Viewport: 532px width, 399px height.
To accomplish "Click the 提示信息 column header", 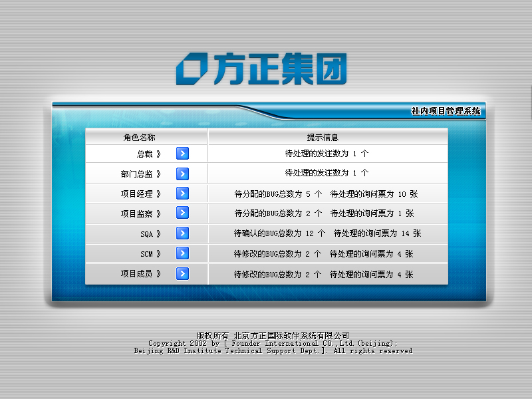I will coord(323,138).
